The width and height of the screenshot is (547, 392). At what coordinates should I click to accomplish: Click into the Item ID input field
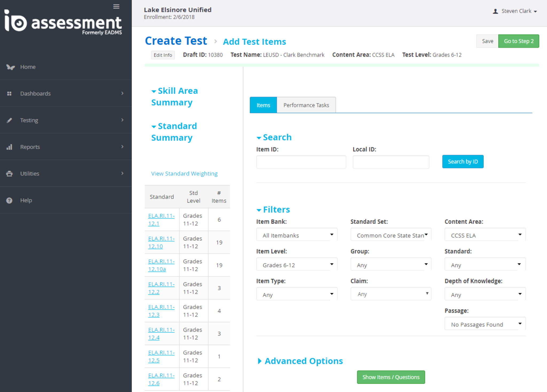point(301,162)
